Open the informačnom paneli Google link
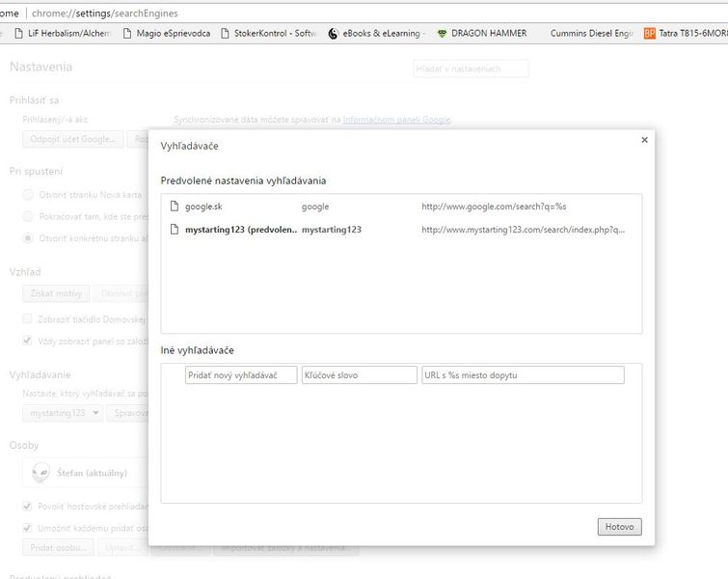The height and width of the screenshot is (579, 728). coord(396,120)
